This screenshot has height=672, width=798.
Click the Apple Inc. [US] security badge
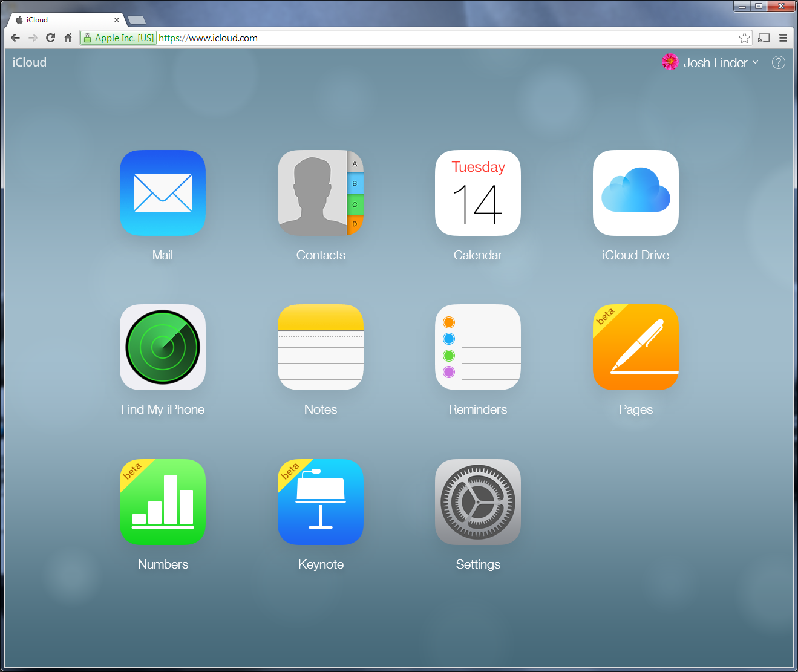[x=119, y=38]
